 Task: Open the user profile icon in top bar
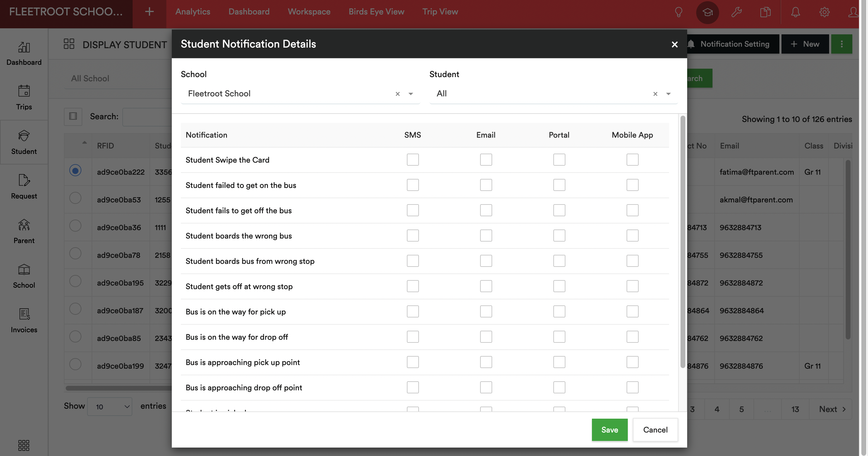click(x=853, y=12)
